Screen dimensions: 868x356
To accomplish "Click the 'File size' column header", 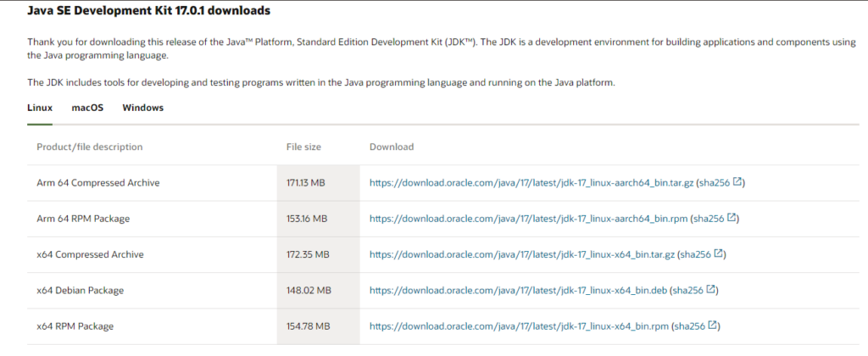I will (303, 147).
